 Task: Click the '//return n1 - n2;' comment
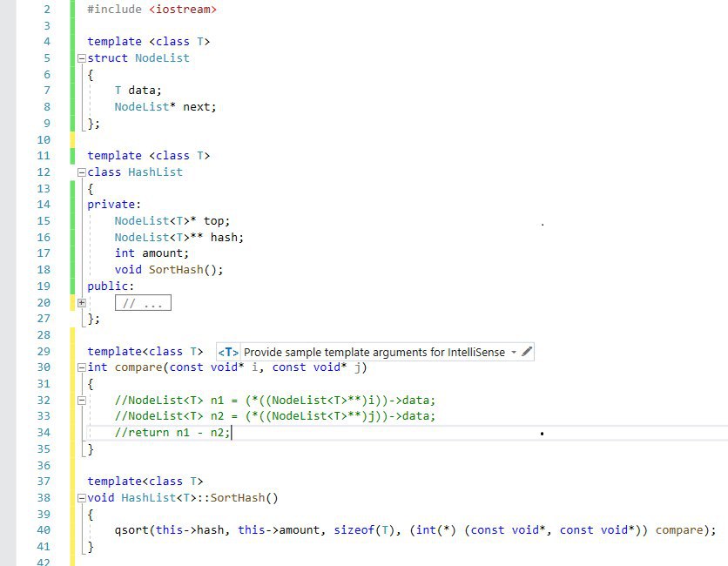(172, 433)
